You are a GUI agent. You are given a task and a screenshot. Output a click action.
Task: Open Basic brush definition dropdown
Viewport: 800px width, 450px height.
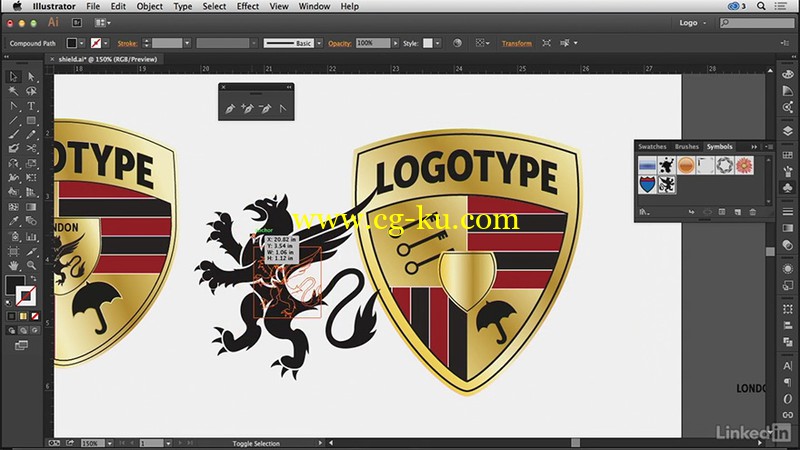pos(319,43)
